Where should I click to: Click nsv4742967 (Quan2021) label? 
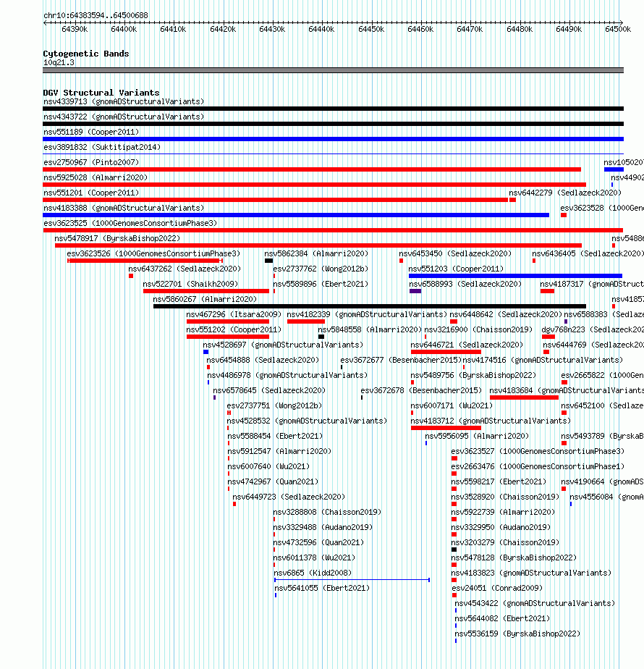273,481
